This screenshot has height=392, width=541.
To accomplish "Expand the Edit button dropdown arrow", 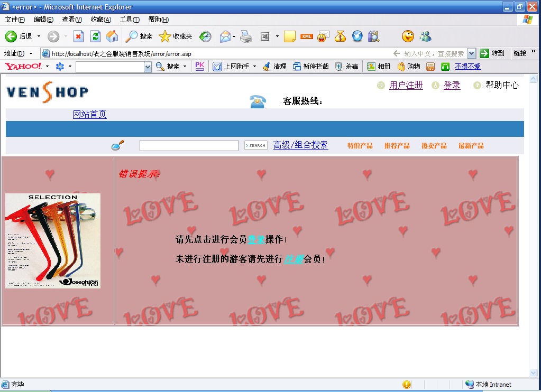I will (x=277, y=36).
